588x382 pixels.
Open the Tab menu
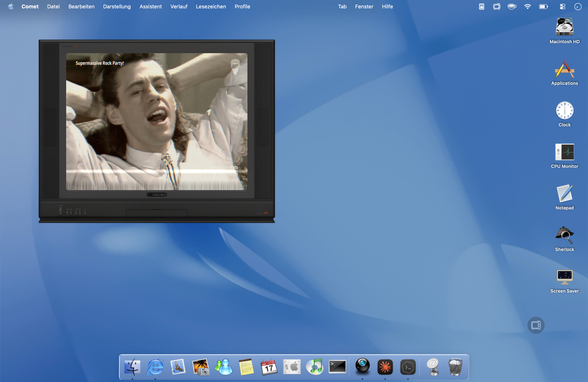point(342,6)
